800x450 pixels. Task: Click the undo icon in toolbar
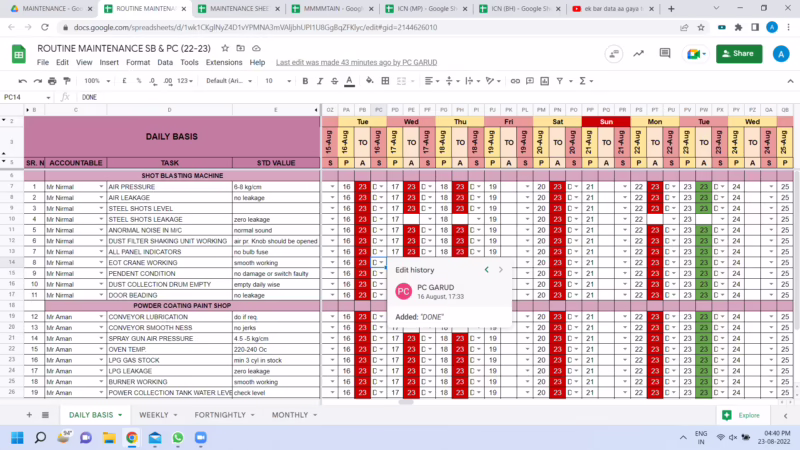[x=23, y=80]
